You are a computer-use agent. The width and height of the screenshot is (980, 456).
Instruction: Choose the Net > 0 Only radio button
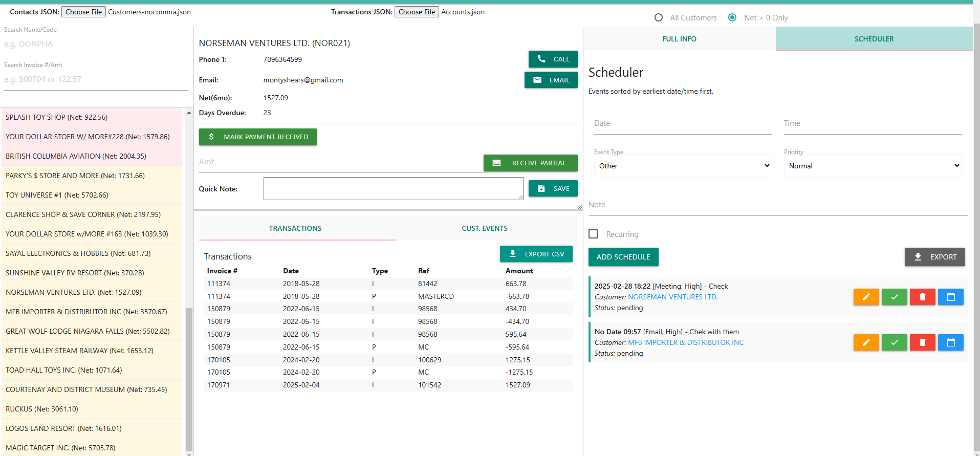[732, 18]
